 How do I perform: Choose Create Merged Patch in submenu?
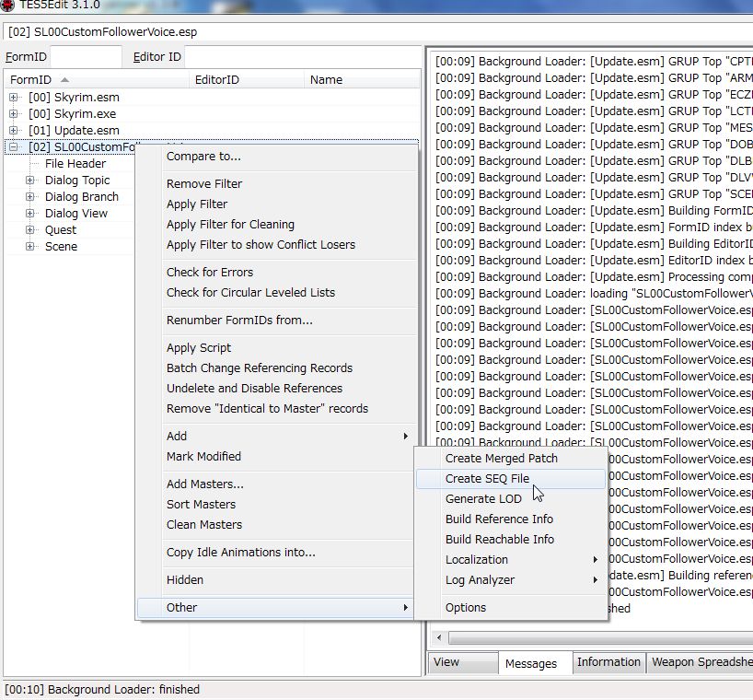[511, 459]
